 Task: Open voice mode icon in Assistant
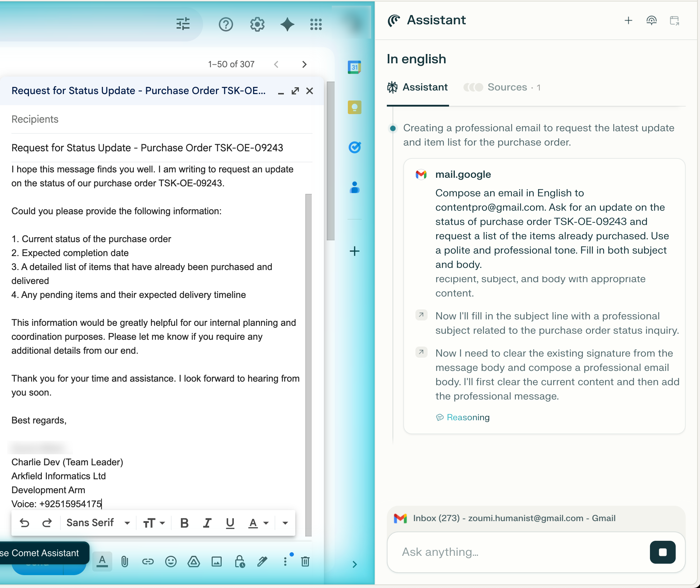tap(651, 20)
